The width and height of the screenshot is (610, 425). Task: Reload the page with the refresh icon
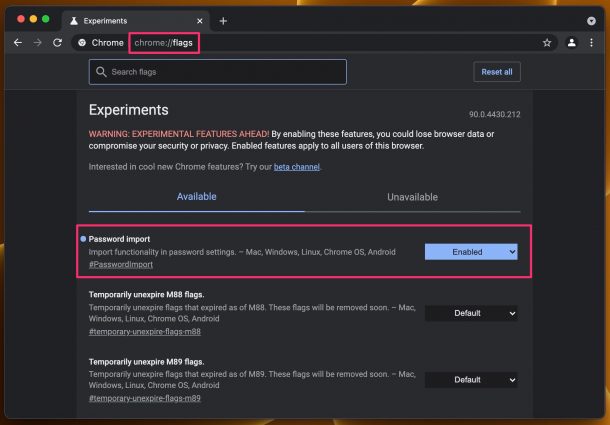(x=58, y=42)
